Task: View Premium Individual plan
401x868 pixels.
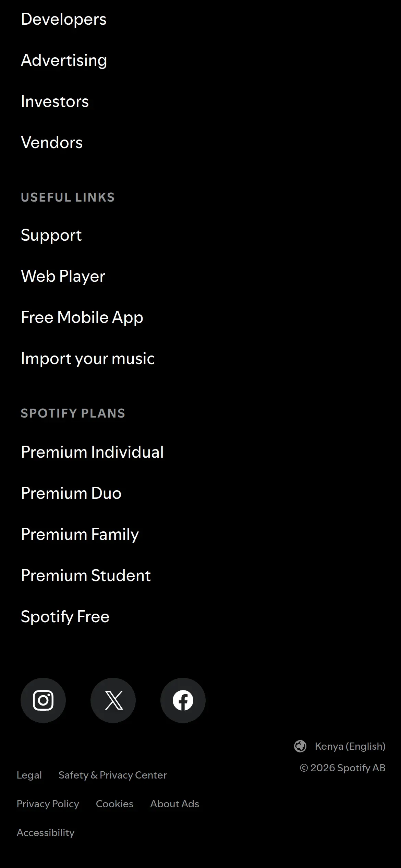Action: tap(93, 452)
